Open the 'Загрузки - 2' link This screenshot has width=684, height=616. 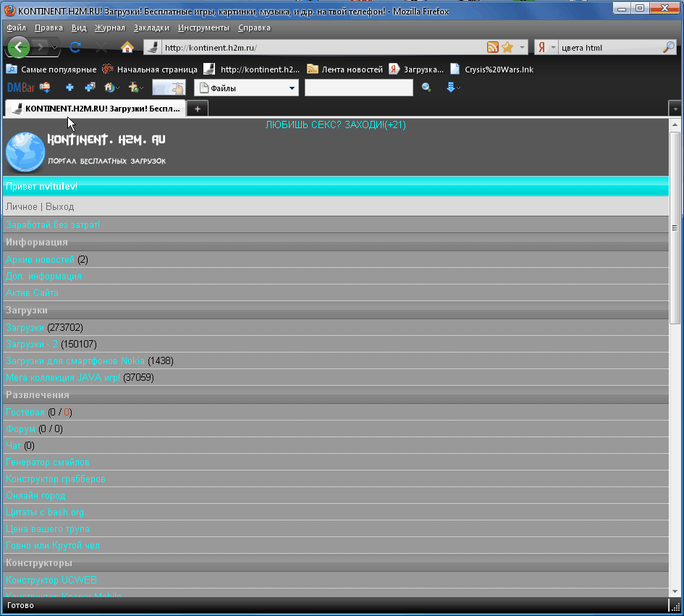32,345
